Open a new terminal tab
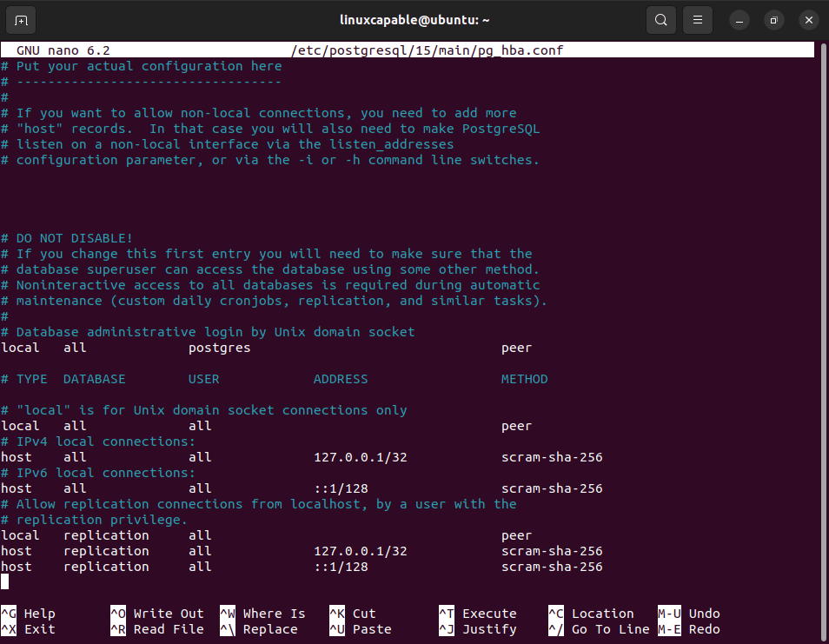This screenshot has height=644, width=829. point(22,19)
